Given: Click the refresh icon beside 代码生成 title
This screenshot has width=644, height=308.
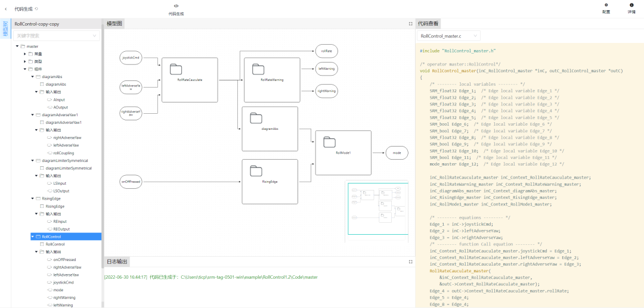Looking at the screenshot, I should (x=36, y=9).
